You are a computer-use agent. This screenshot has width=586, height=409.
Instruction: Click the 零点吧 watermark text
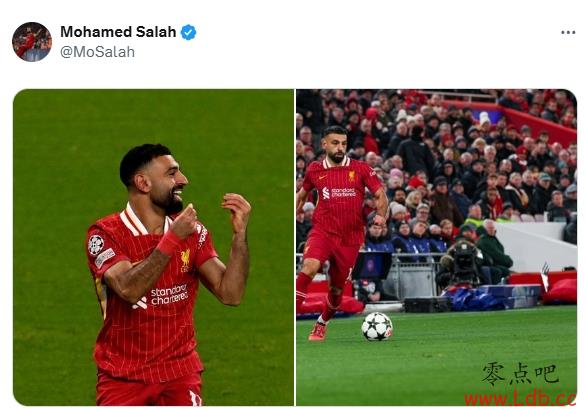point(520,373)
